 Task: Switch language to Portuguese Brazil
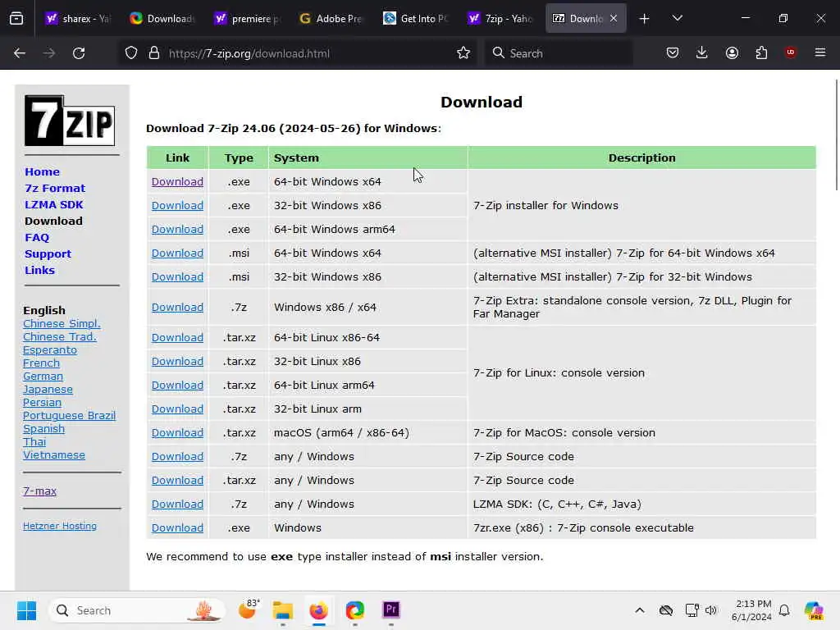tap(69, 416)
